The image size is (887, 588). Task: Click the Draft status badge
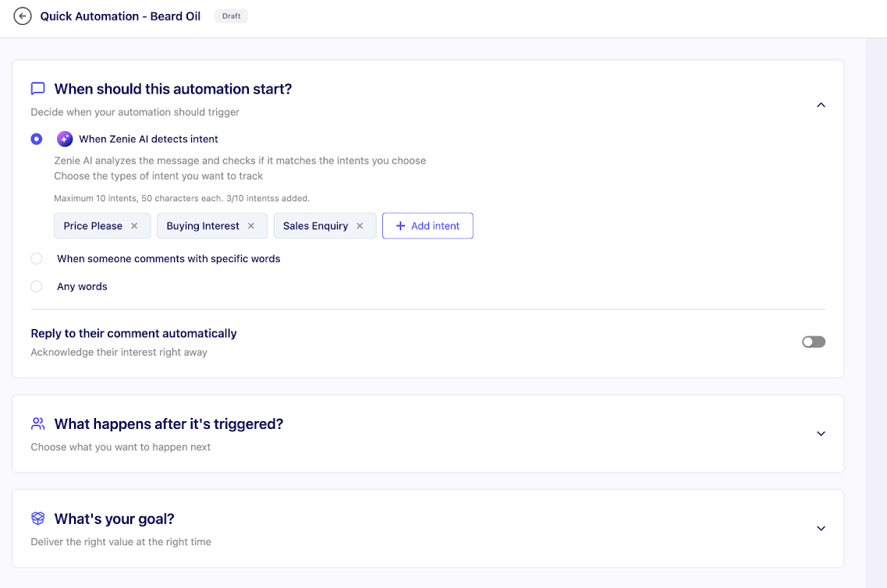[x=231, y=16]
